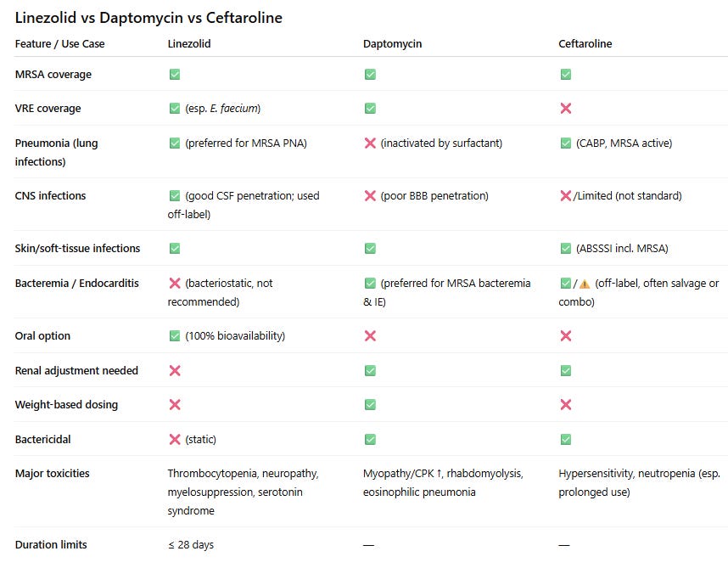Click the green check for Daptomycin MRSA coverage

tap(370, 75)
